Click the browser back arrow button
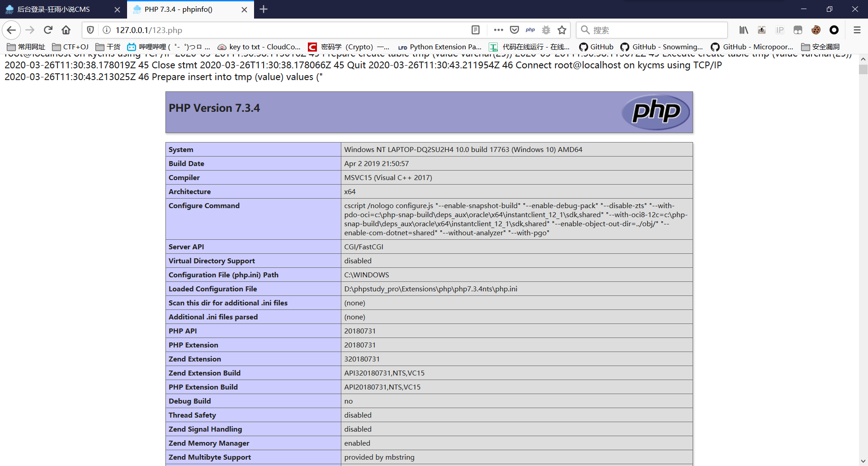Image resolution: width=868 pixels, height=466 pixels. pos(11,30)
